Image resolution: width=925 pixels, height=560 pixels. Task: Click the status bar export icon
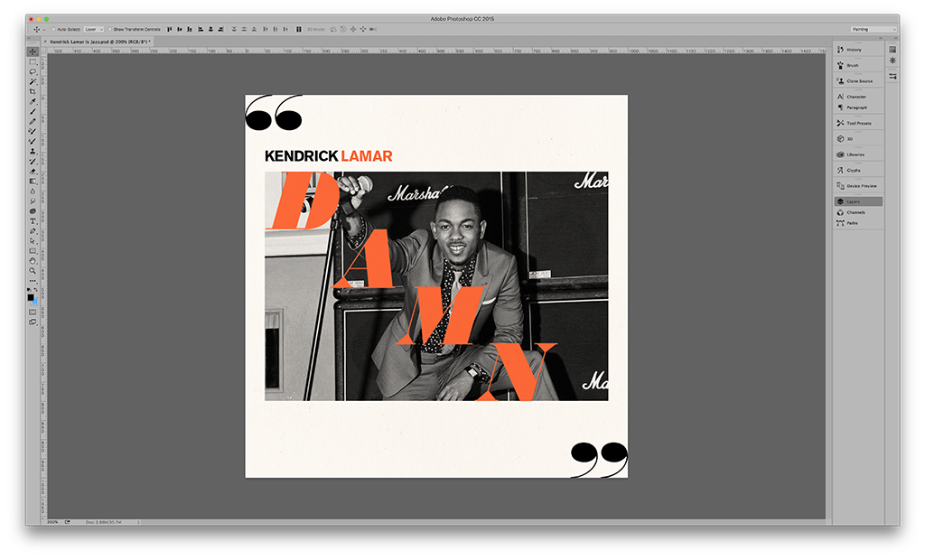[67, 522]
